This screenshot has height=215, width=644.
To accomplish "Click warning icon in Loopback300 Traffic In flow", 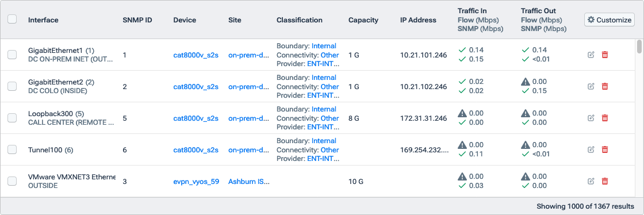I will (x=462, y=113).
